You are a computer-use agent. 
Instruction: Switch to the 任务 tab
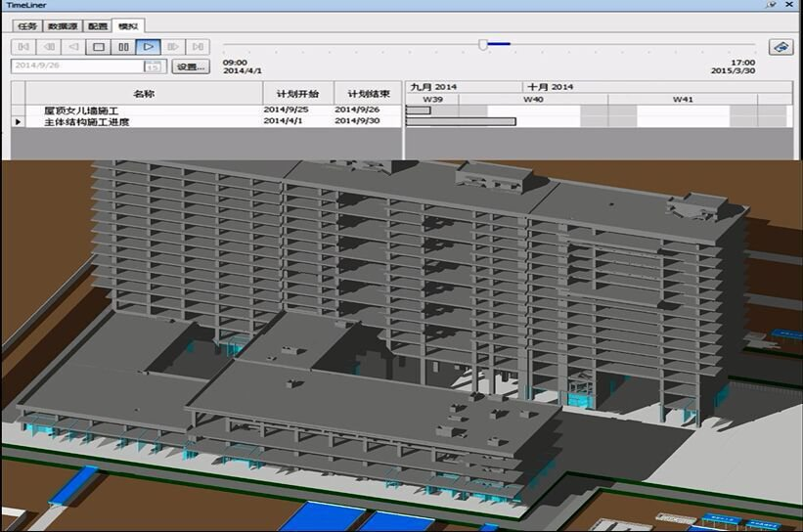pyautogui.click(x=27, y=26)
